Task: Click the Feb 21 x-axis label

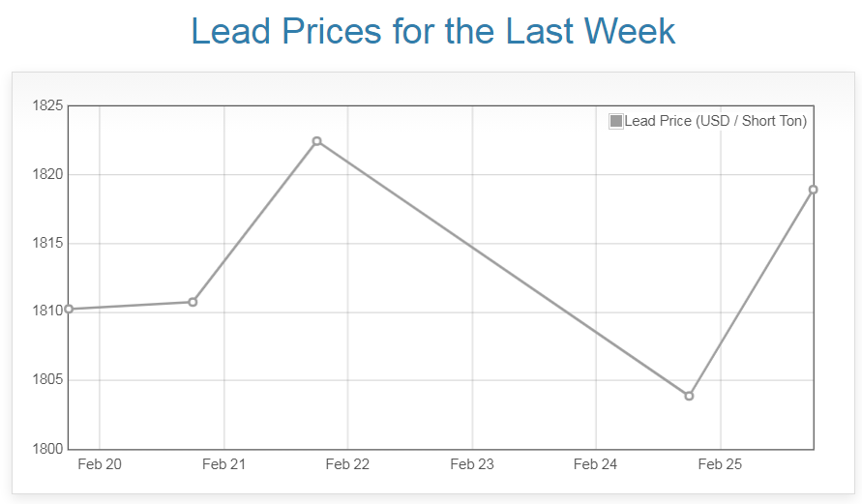Action: click(223, 464)
